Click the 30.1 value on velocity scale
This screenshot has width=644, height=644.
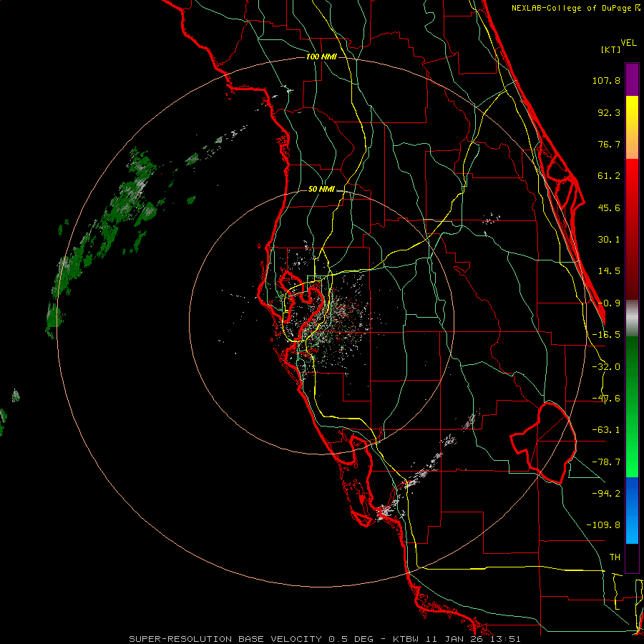coord(609,240)
